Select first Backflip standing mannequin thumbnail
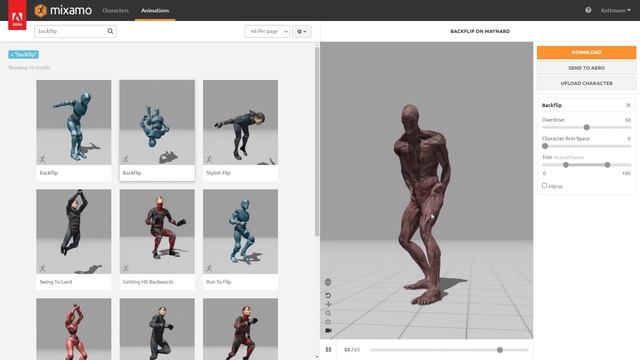Viewport: 640px width, 360px height. (73, 122)
